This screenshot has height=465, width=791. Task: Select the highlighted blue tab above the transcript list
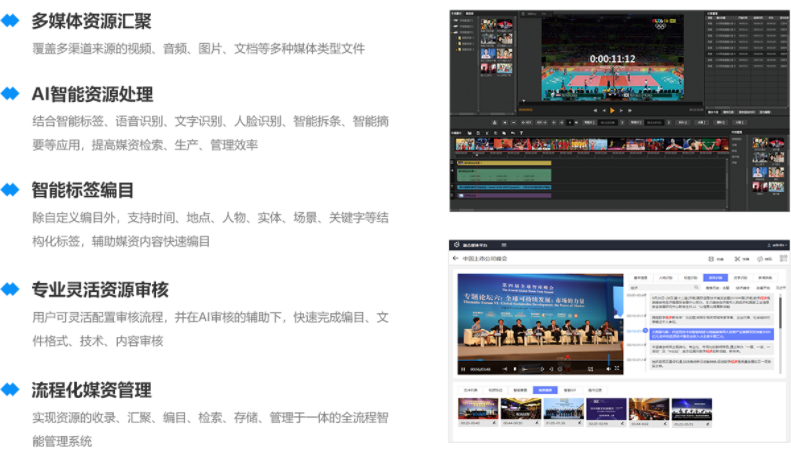[714, 277]
